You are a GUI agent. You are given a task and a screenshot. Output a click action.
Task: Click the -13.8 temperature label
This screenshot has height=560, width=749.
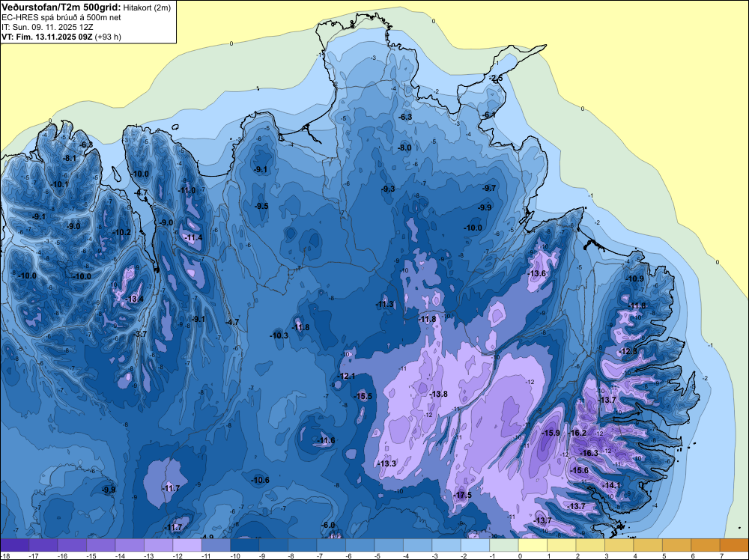438,394
